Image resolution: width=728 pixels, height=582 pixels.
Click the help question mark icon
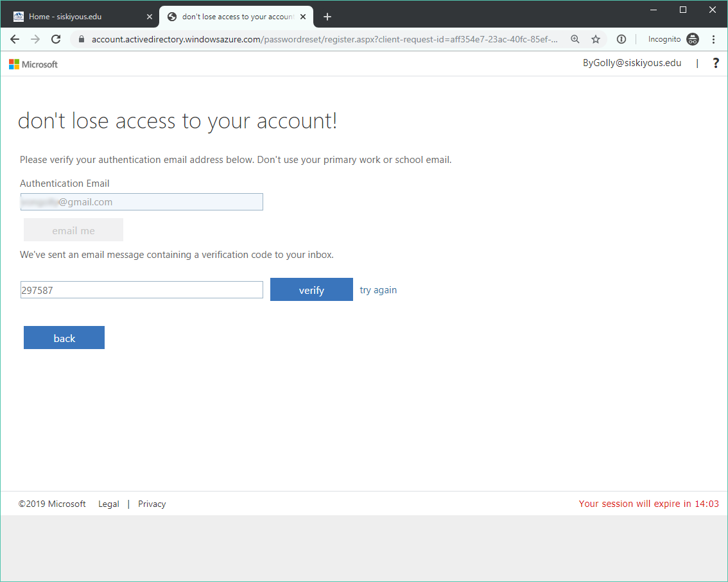pos(715,63)
